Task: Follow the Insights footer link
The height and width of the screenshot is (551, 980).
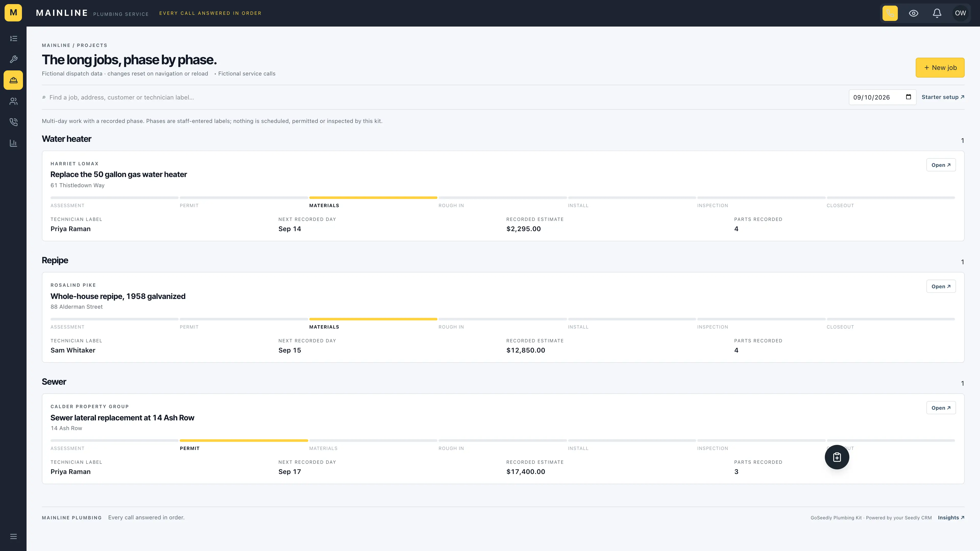Action: (x=951, y=518)
